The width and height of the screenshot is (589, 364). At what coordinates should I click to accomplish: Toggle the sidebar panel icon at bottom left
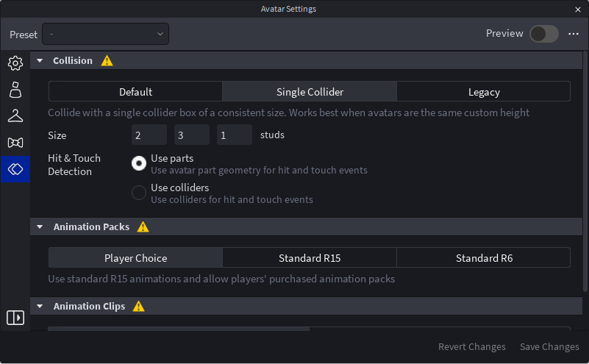point(15,318)
